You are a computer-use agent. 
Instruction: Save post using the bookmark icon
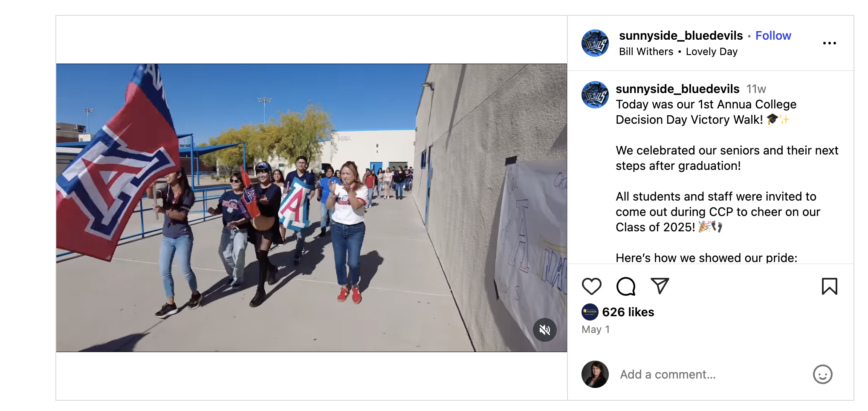[830, 286]
